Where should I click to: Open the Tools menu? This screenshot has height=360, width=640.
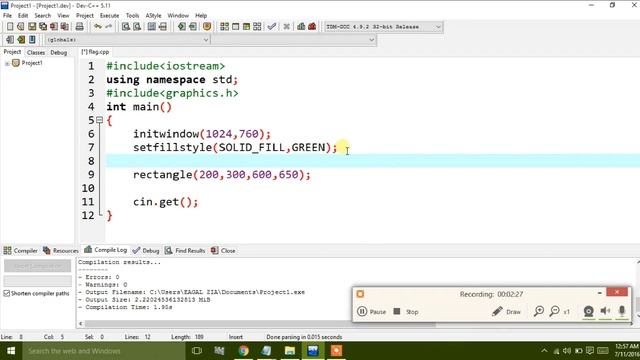click(x=132, y=16)
